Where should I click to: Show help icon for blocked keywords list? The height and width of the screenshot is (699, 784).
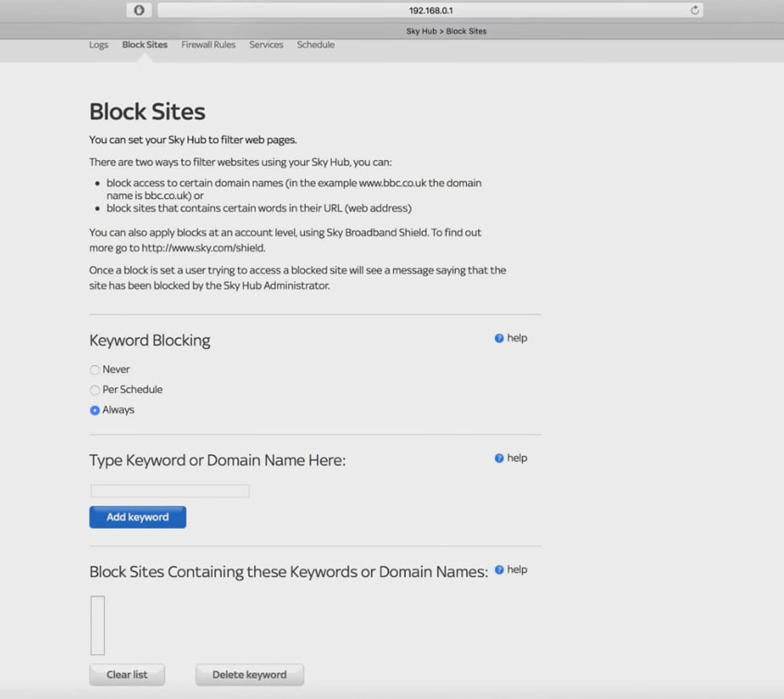(499, 570)
